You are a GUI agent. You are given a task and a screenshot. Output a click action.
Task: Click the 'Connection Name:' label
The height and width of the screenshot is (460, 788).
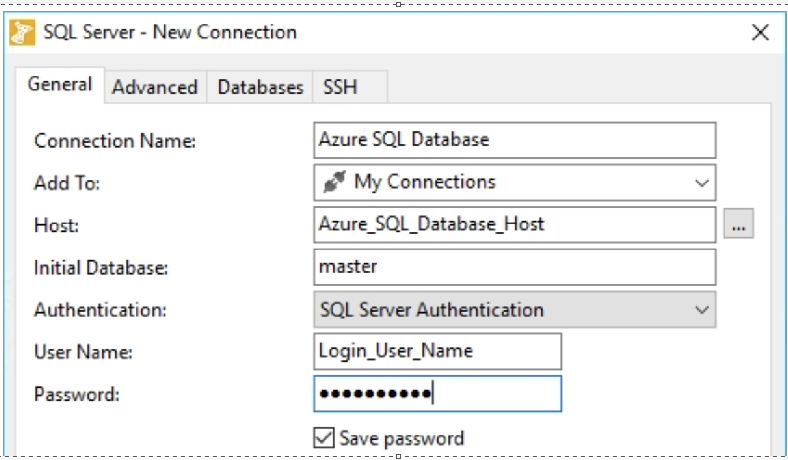click(115, 141)
